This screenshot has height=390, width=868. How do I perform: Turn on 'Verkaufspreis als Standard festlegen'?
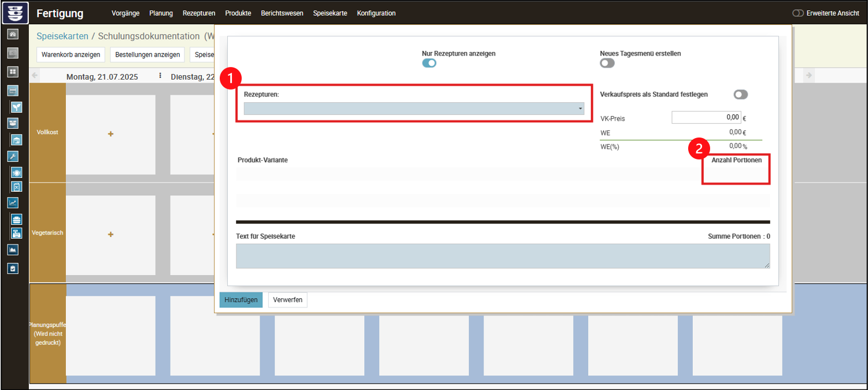tap(740, 95)
